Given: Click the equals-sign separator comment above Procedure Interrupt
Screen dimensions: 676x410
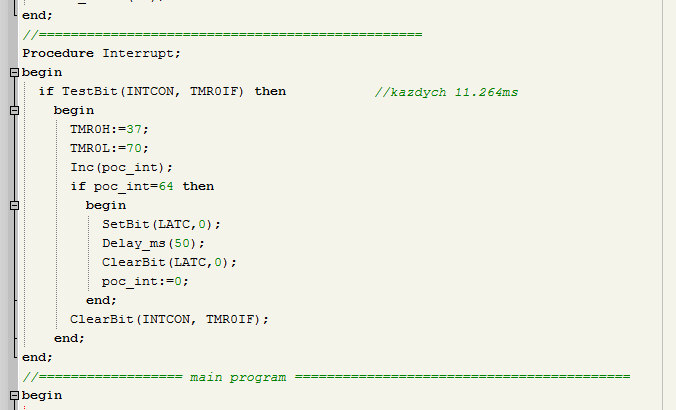Looking at the screenshot, I should [222, 34].
